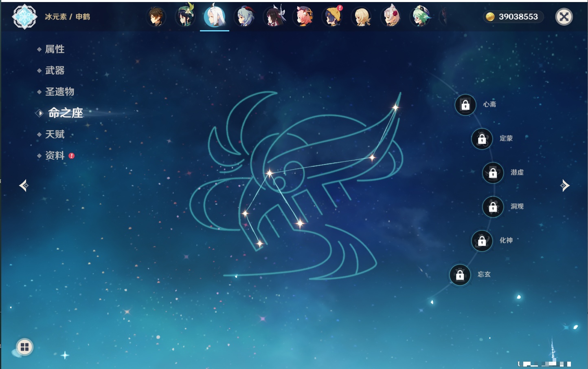Select Zhongli's avatar in the character bar

(x=156, y=17)
